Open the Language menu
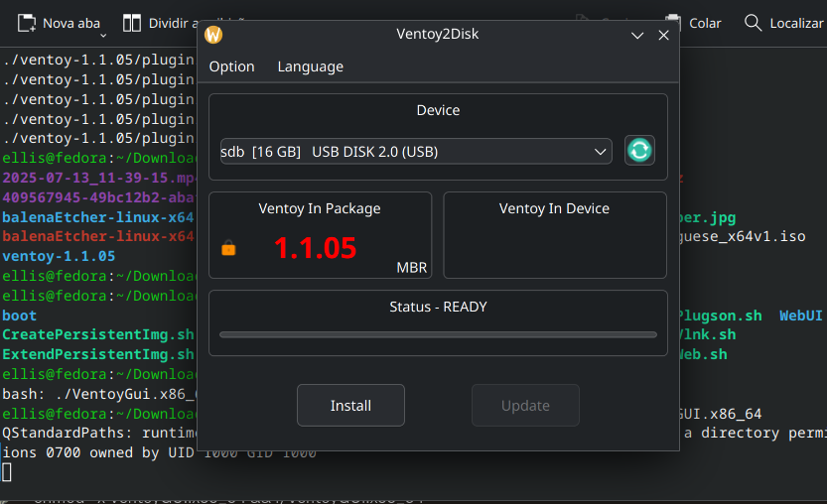This screenshot has width=827, height=504. click(310, 66)
